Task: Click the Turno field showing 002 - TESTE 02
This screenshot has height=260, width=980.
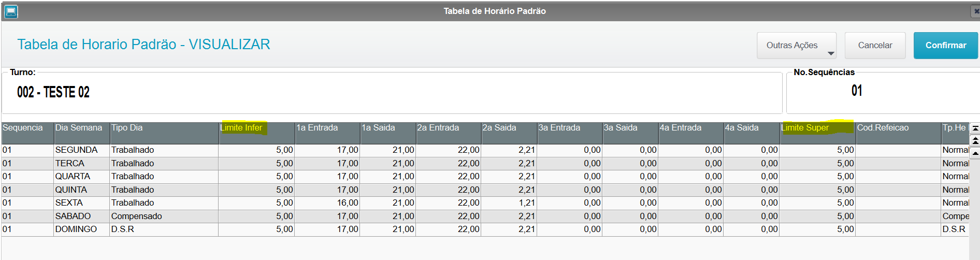Action: click(392, 93)
